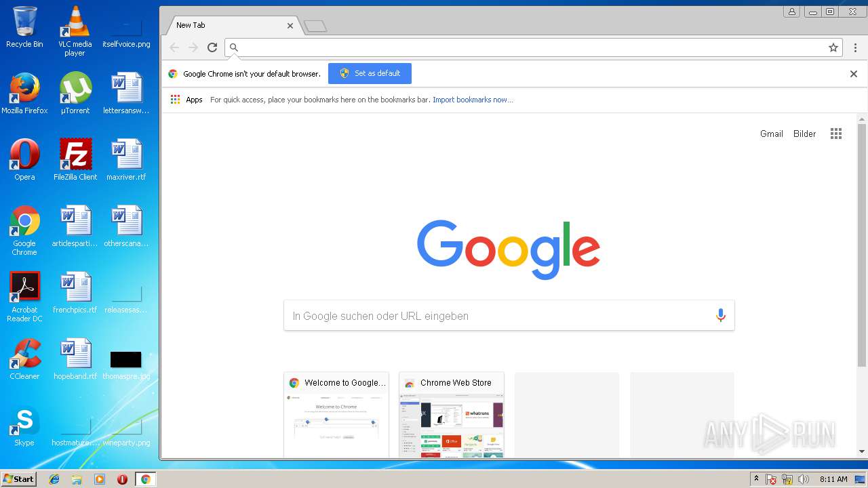Select the Skype desktop icon

pos(24,426)
